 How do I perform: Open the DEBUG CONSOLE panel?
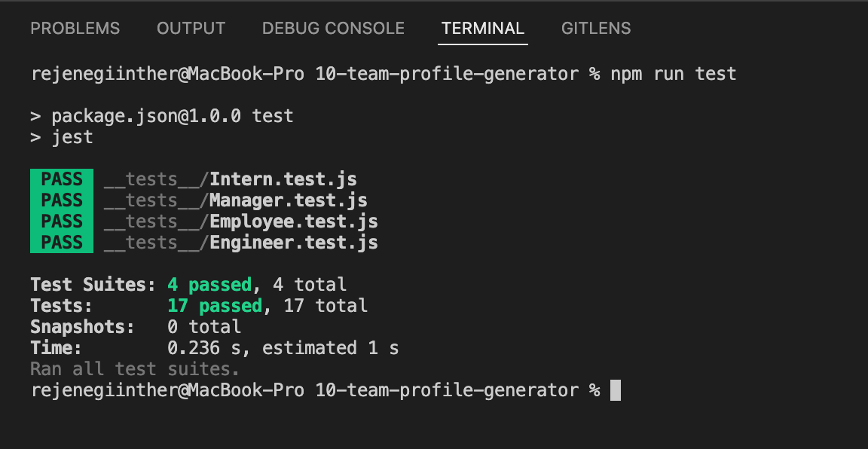point(333,29)
